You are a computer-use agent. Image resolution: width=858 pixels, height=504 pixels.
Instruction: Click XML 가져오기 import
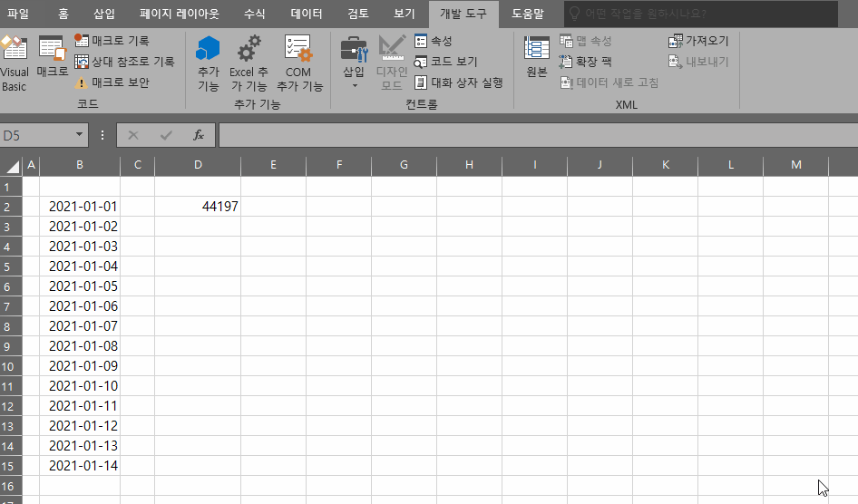click(x=698, y=41)
